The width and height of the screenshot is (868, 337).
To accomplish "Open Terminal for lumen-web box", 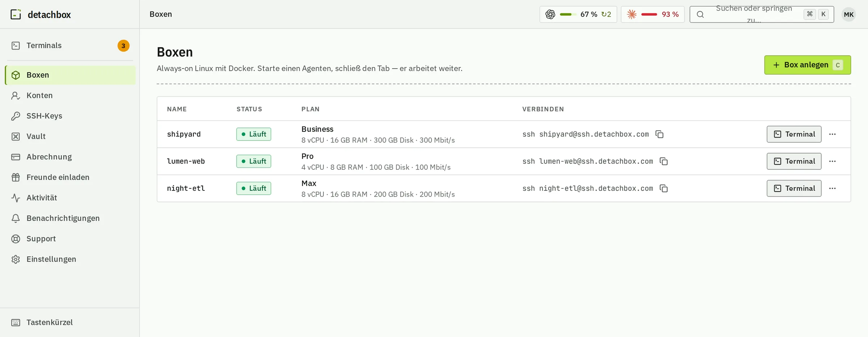I will [x=794, y=161].
